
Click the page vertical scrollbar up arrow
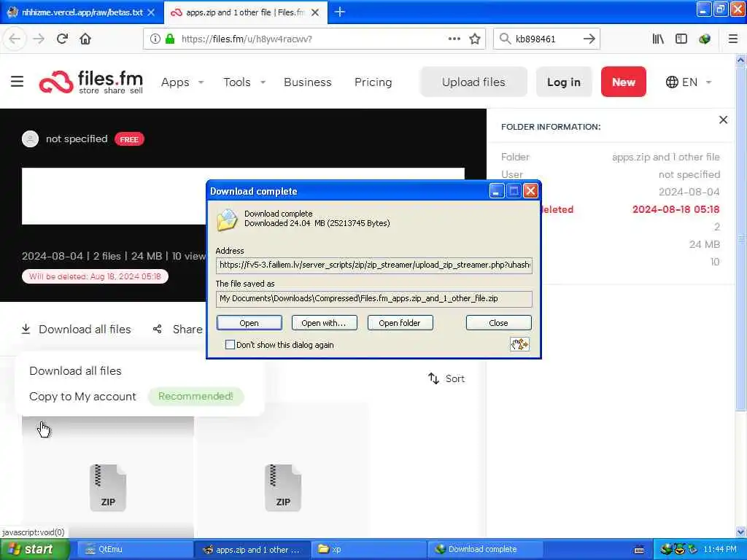[740, 61]
